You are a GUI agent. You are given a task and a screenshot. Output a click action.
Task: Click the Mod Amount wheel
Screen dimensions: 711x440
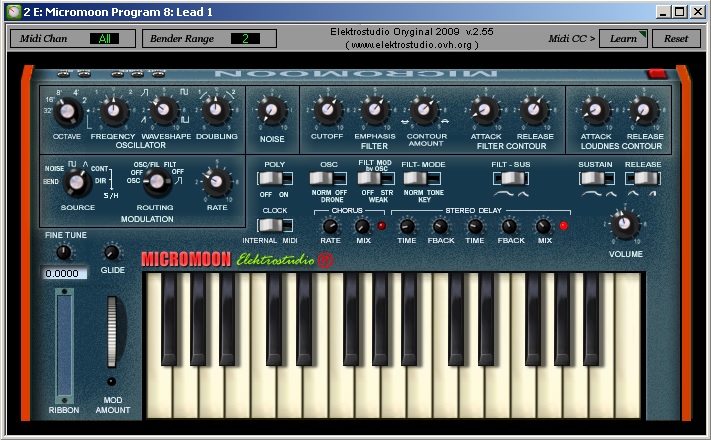tap(112, 332)
